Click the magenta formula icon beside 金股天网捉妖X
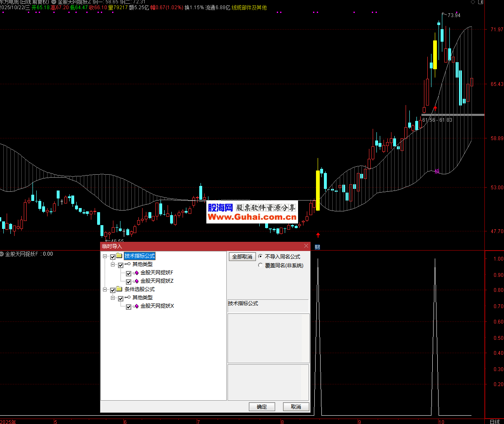This screenshot has height=424, width=504. [136, 306]
